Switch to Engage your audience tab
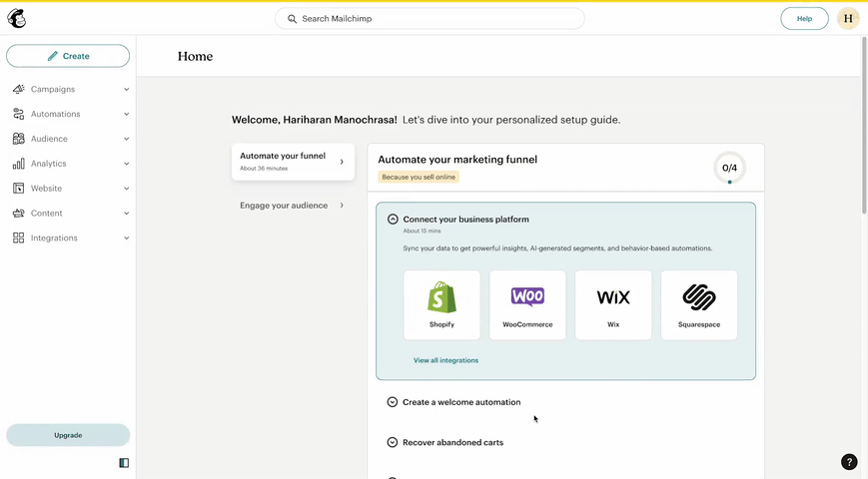868x479 pixels. (x=293, y=206)
